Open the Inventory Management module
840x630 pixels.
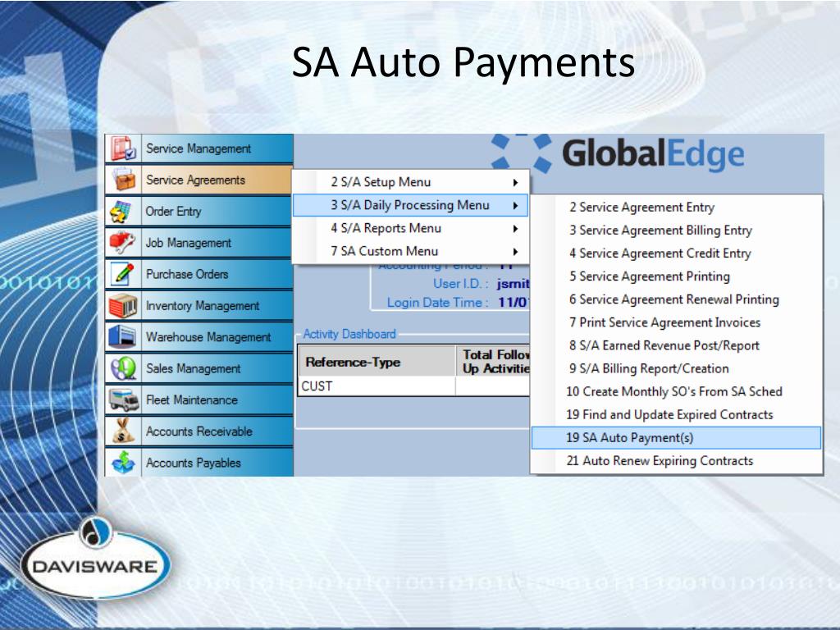tap(199, 305)
